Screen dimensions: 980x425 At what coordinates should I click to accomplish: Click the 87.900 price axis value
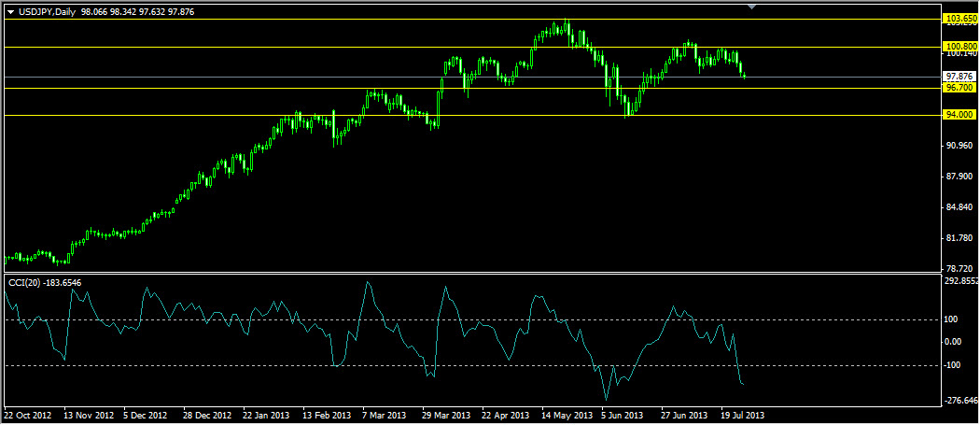click(959, 177)
